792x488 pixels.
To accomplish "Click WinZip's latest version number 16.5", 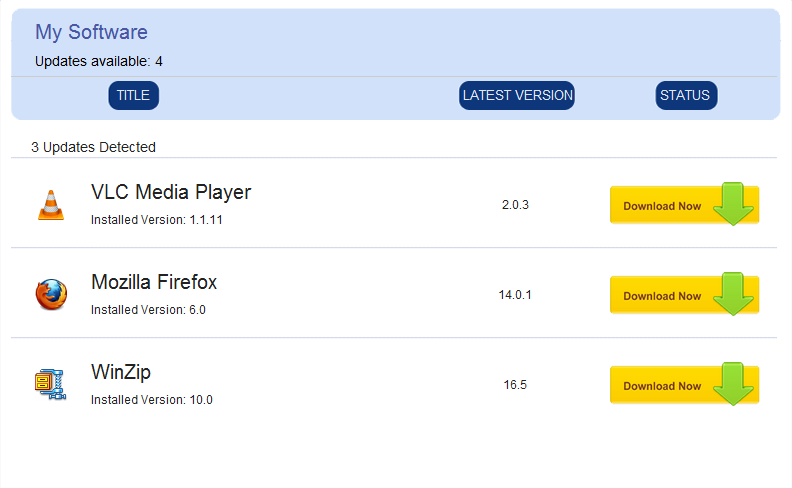I will tap(515, 385).
